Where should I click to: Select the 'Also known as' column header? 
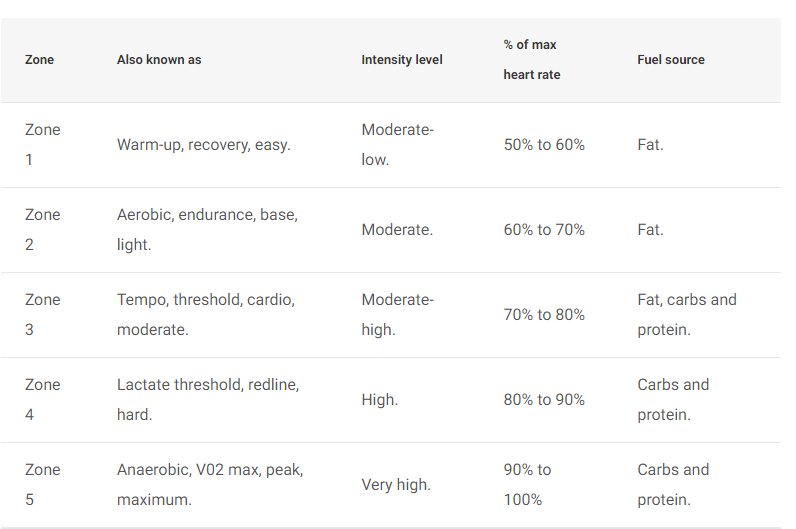coord(159,60)
